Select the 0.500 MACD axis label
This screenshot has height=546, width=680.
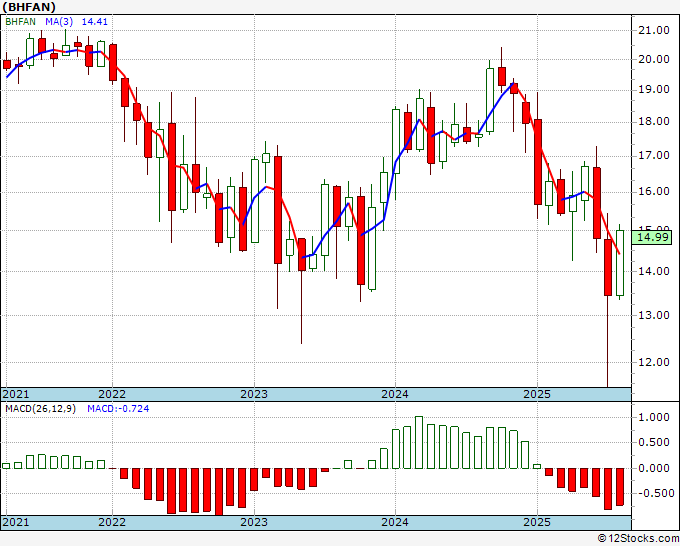tap(654, 443)
